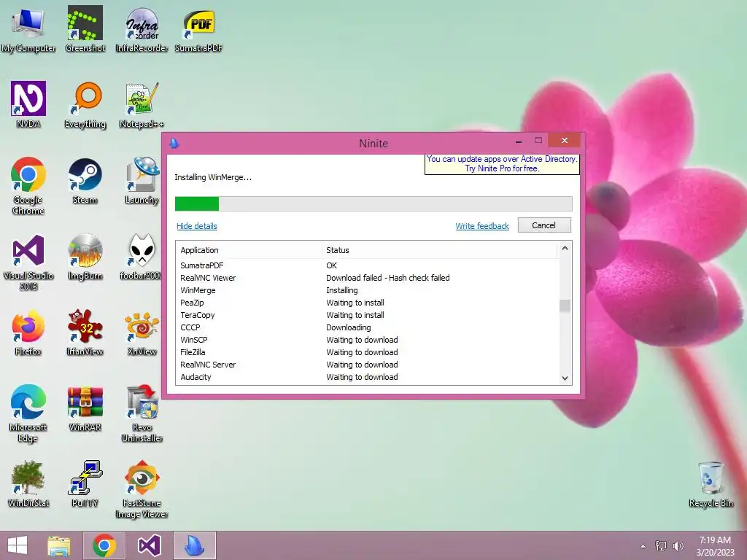This screenshot has height=560, width=747.
Task: Select the PuTTY desktop shortcut
Action: click(x=85, y=484)
